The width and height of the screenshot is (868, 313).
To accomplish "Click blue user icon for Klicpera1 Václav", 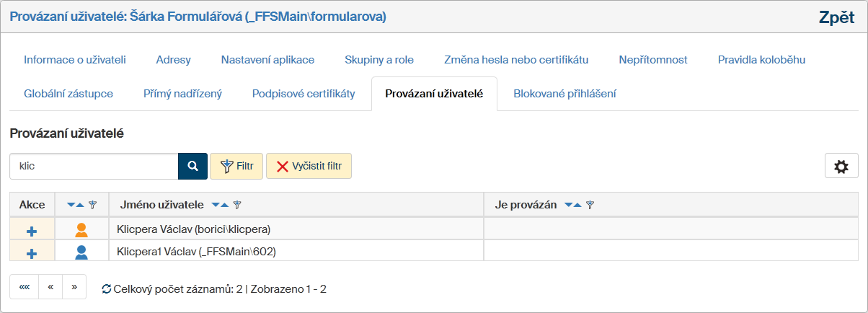I will click(81, 252).
